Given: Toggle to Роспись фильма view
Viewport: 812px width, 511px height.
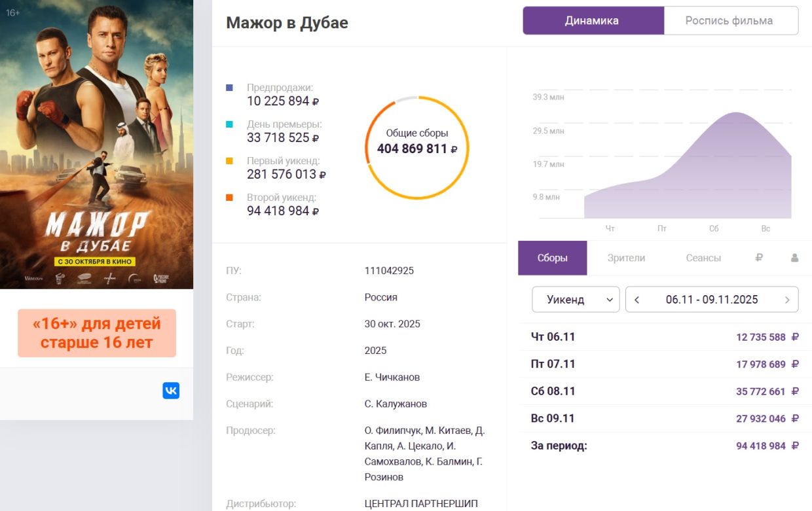Looking at the screenshot, I should (729, 20).
